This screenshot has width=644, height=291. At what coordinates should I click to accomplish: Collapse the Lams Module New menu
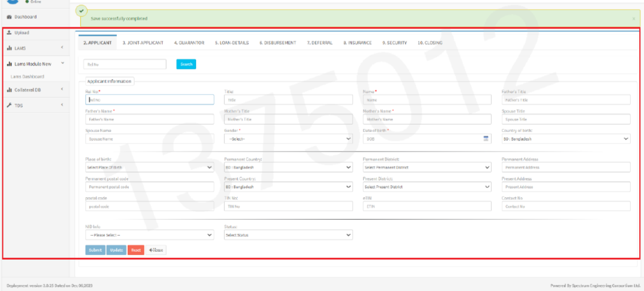pyautogui.click(x=62, y=64)
